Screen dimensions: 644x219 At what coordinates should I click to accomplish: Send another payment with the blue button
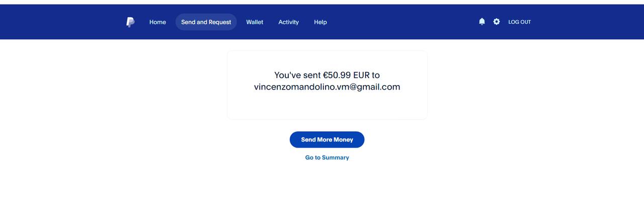point(327,139)
